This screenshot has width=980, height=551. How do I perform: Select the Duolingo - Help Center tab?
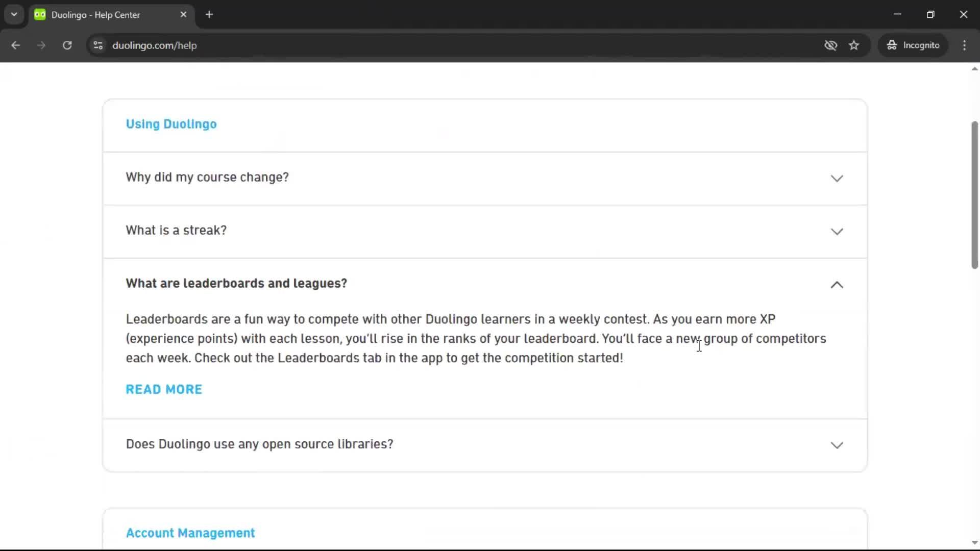96,15
